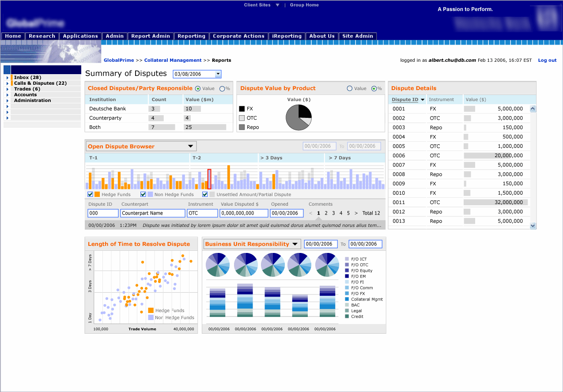The height and width of the screenshot is (392, 563).
Task: Click the Group Home link
Action: point(304,5)
